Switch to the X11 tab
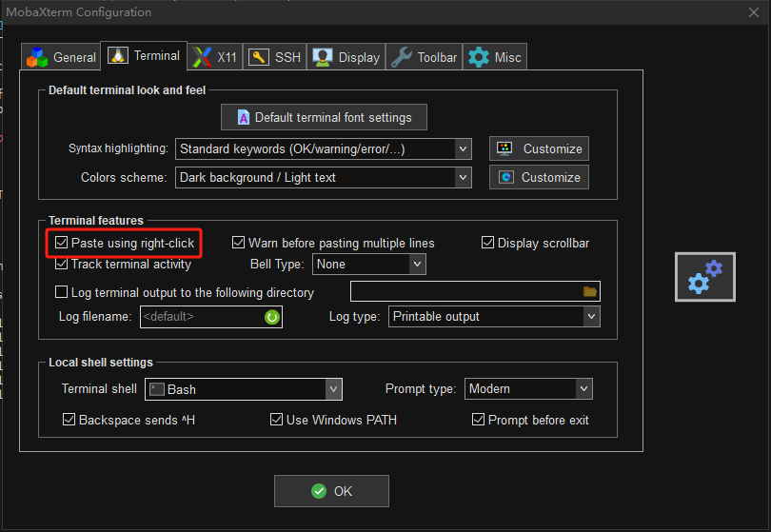This screenshot has height=532, width=771. pyautogui.click(x=215, y=57)
